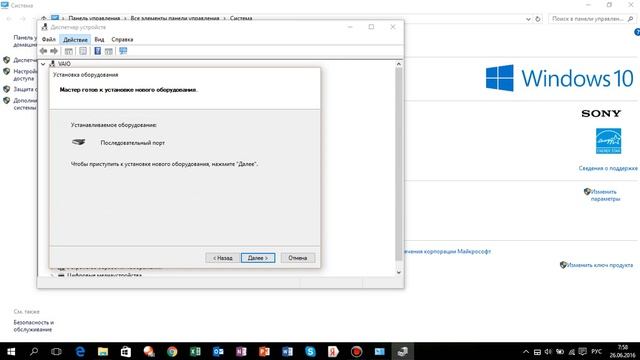Open red record app on taskbar
This screenshot has height=360, width=640.
[356, 351]
